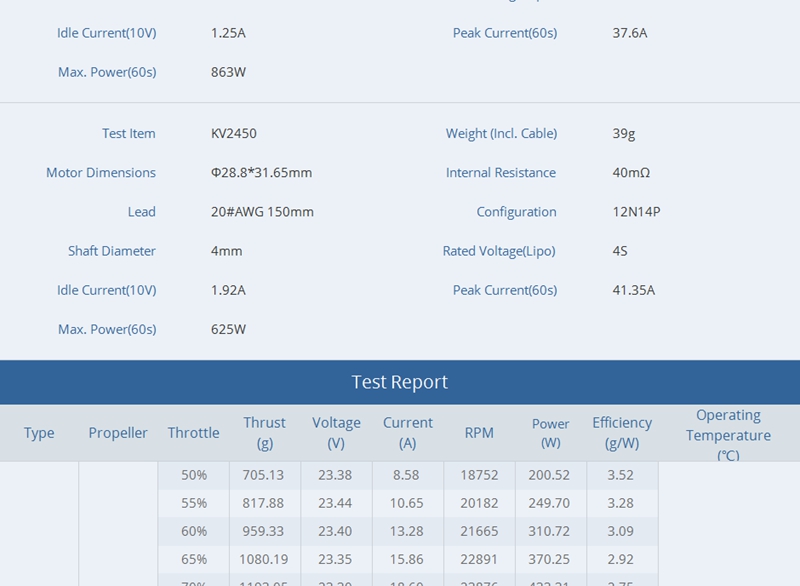Select the 863W max power value
This screenshot has width=800, height=586.
click(x=228, y=72)
